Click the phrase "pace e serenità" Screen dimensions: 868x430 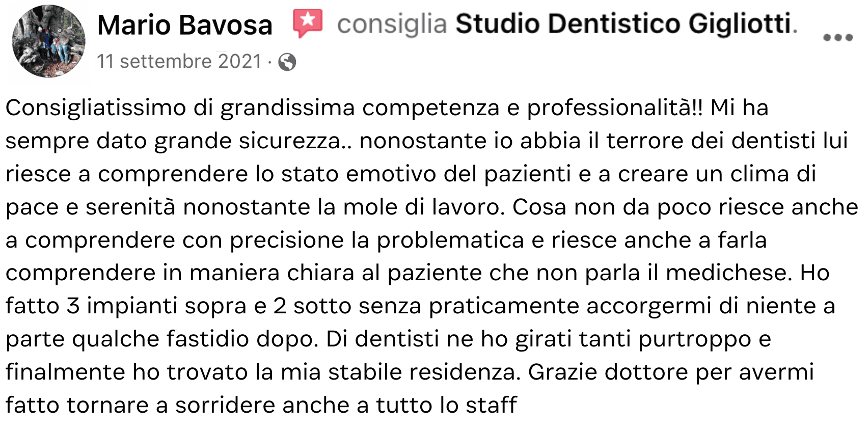pos(90,207)
